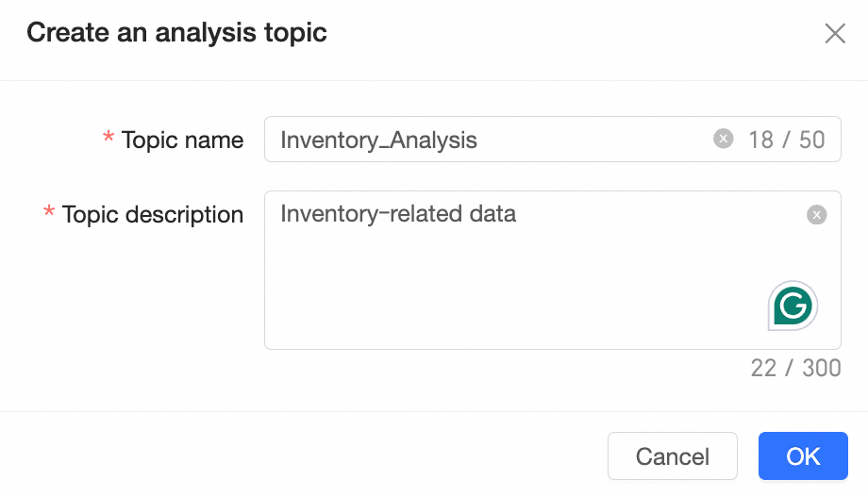Clear the Topic name field contents

[x=723, y=140]
